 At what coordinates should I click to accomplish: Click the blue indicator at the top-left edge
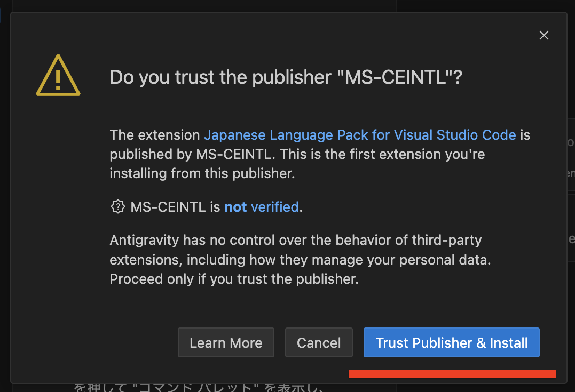(1, 14)
